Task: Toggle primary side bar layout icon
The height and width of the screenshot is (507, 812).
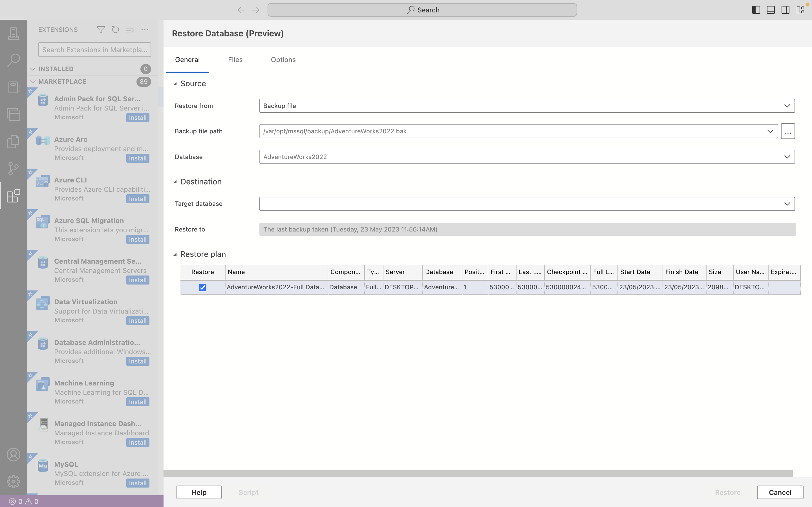Action: point(756,10)
